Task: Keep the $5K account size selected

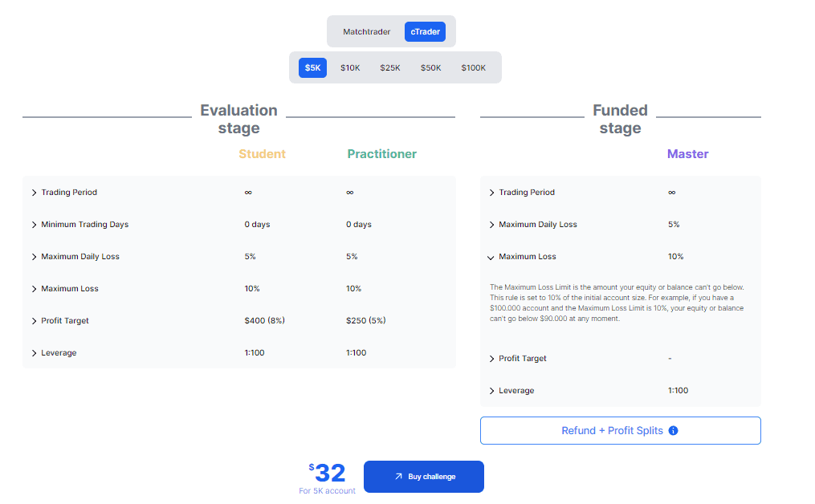Action: coord(312,67)
